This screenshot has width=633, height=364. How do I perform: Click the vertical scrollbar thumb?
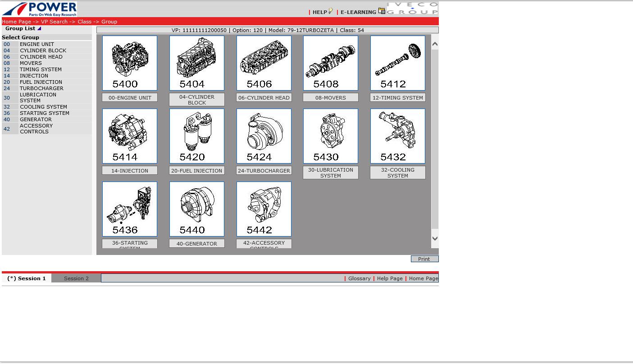(435, 139)
